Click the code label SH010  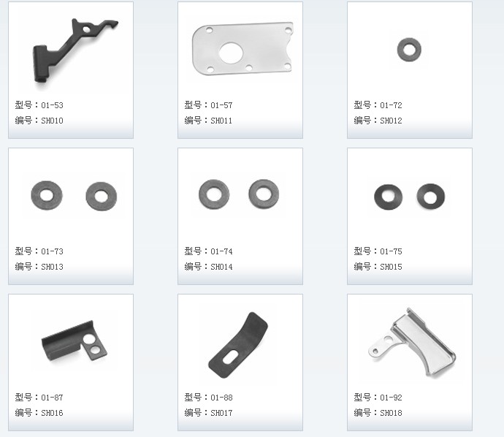[39, 121]
